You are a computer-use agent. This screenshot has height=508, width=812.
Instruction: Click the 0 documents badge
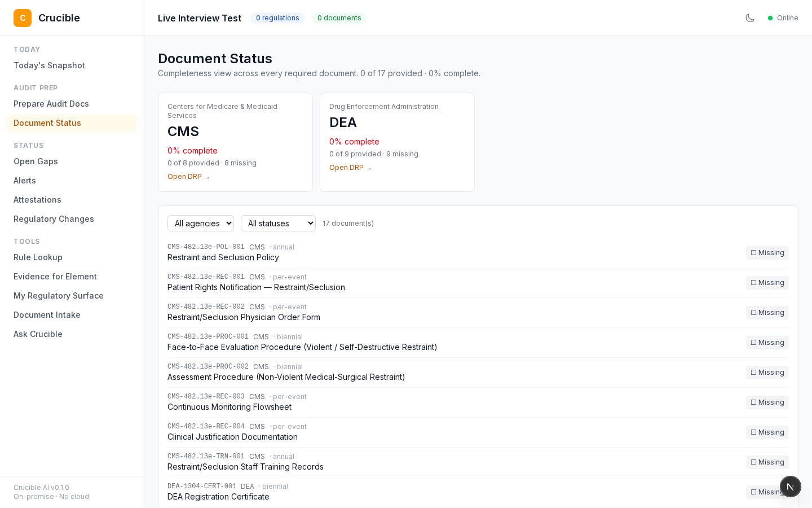pyautogui.click(x=339, y=18)
